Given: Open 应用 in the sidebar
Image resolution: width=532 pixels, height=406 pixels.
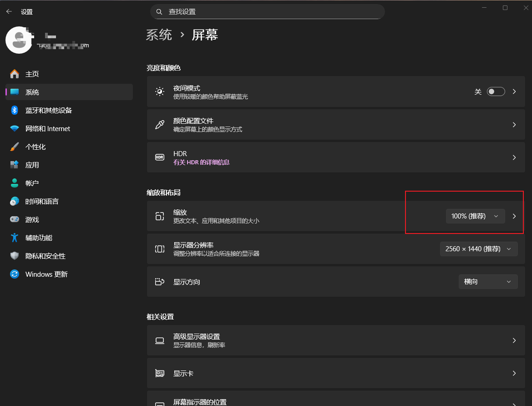Looking at the screenshot, I should click(x=69, y=165).
